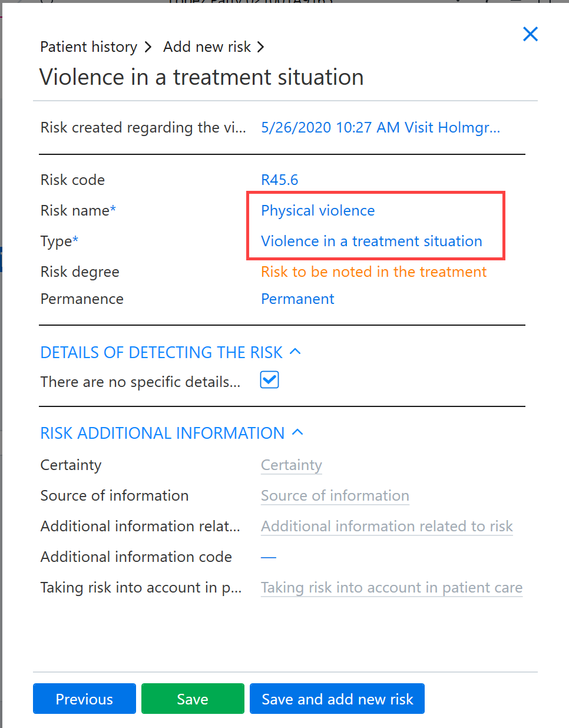Change risk name Physical violence
569x728 pixels.
(x=318, y=210)
